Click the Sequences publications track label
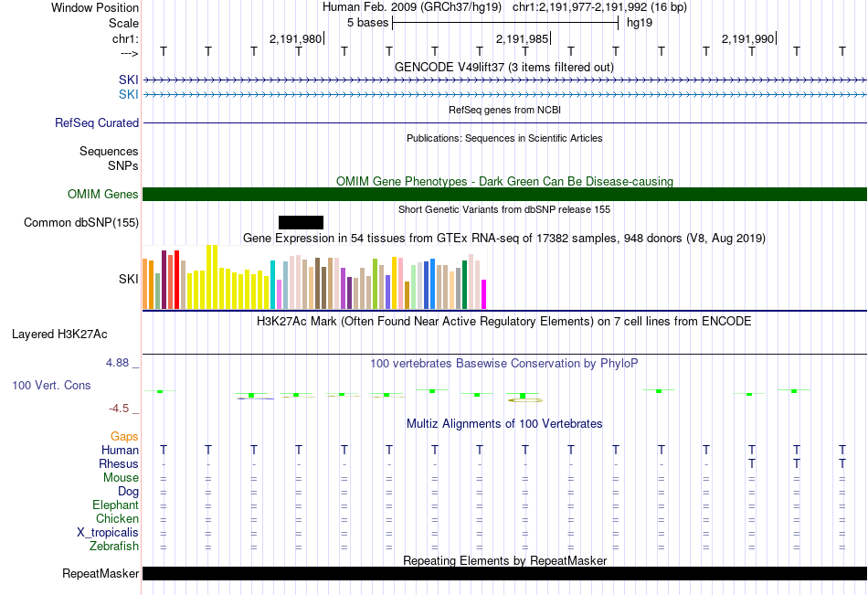The height and width of the screenshot is (595, 868). pyautogui.click(x=109, y=151)
